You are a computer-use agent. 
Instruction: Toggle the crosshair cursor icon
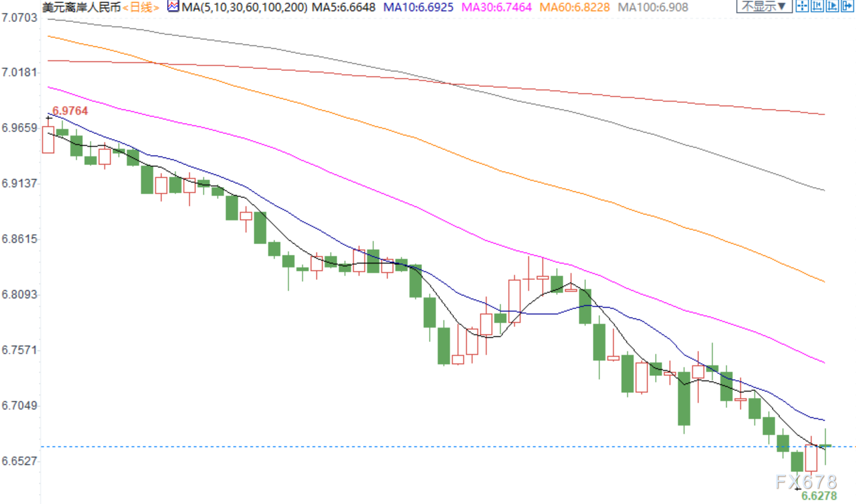802,7
